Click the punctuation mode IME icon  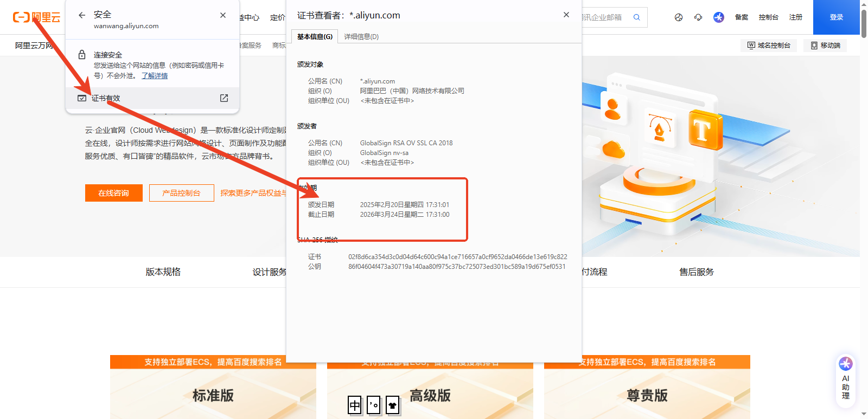tap(374, 405)
